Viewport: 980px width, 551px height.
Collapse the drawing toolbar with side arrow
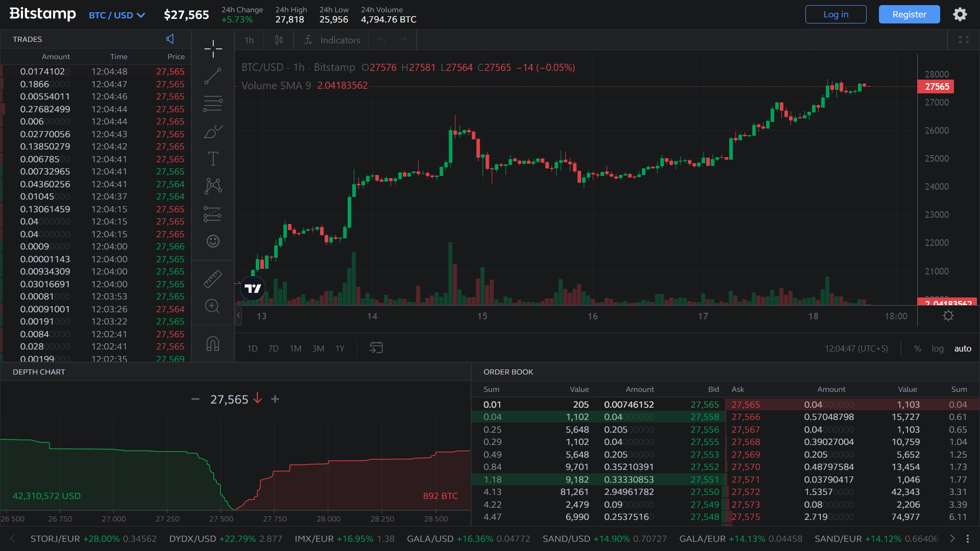(238, 316)
